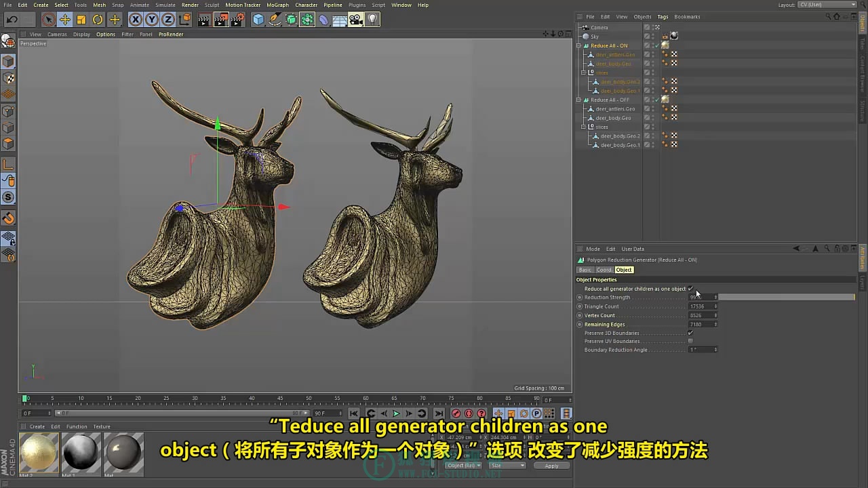Select the gold Mat.2 material thumbnail
868x488 pixels.
(39, 452)
